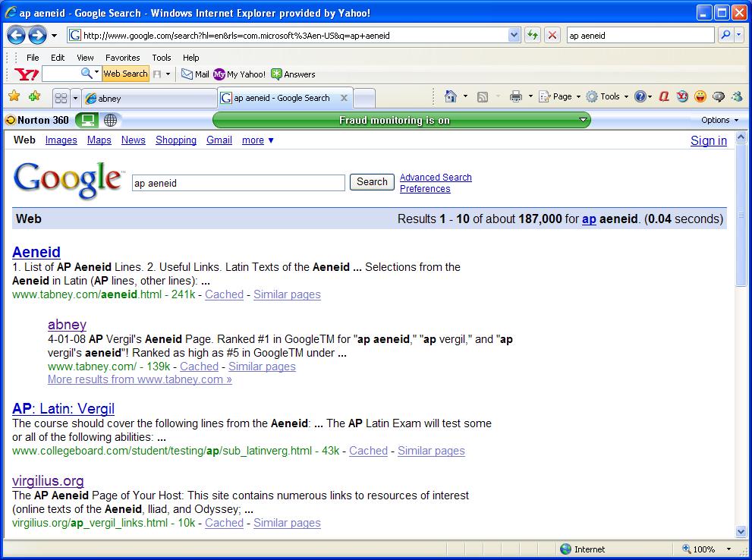Image resolution: width=752 pixels, height=560 pixels.
Task: Open the Norton 360 globe icon
Action: coord(110,120)
